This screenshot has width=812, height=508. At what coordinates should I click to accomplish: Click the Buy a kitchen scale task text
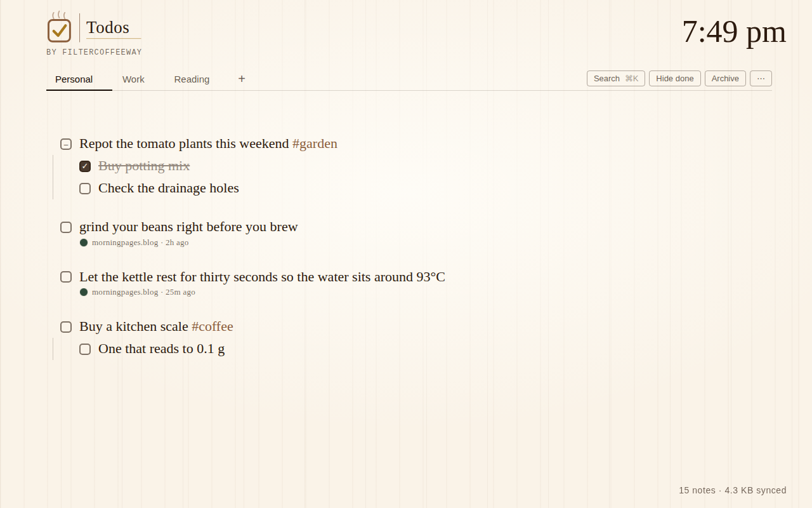[x=134, y=326]
